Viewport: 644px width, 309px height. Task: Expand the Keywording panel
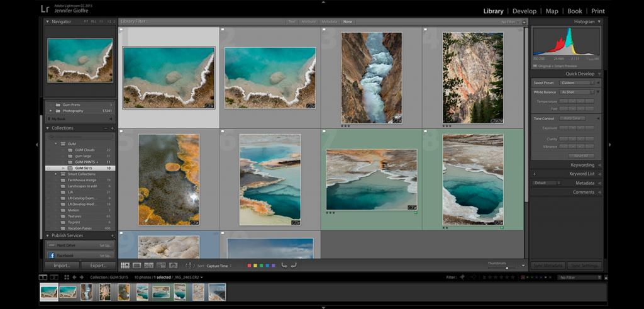(582, 165)
